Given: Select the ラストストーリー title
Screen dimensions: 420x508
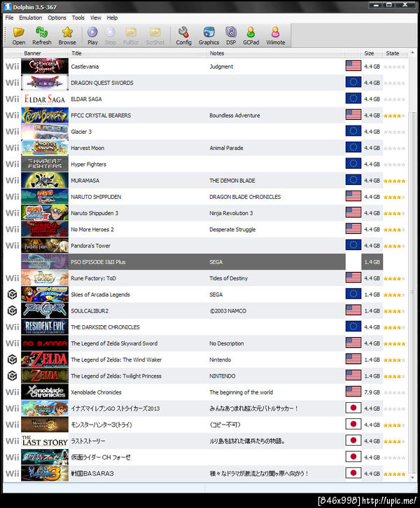Looking at the screenshot, I should point(88,441).
